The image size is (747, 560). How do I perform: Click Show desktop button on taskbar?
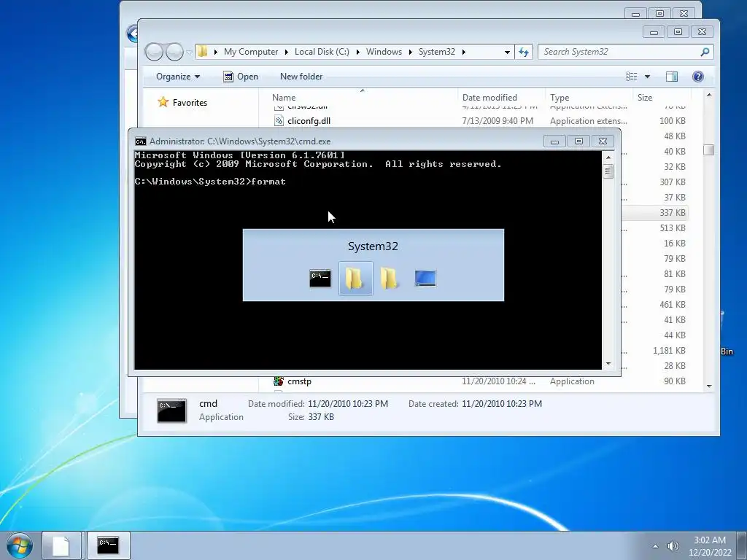741,545
